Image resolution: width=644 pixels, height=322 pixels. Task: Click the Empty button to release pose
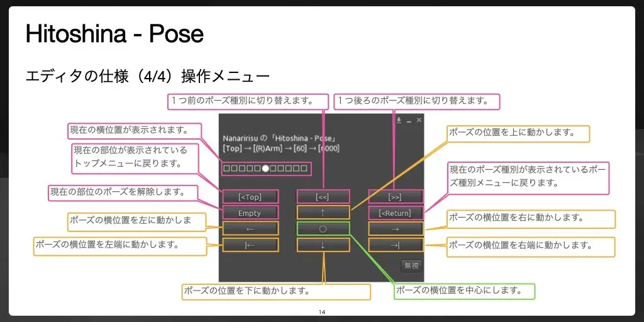[250, 213]
